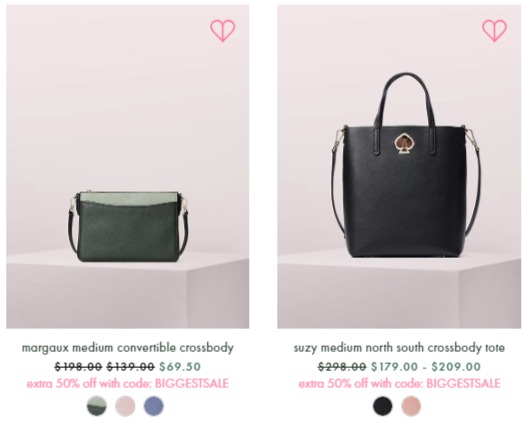Click the crossed-out $298.00 original price

342,367
